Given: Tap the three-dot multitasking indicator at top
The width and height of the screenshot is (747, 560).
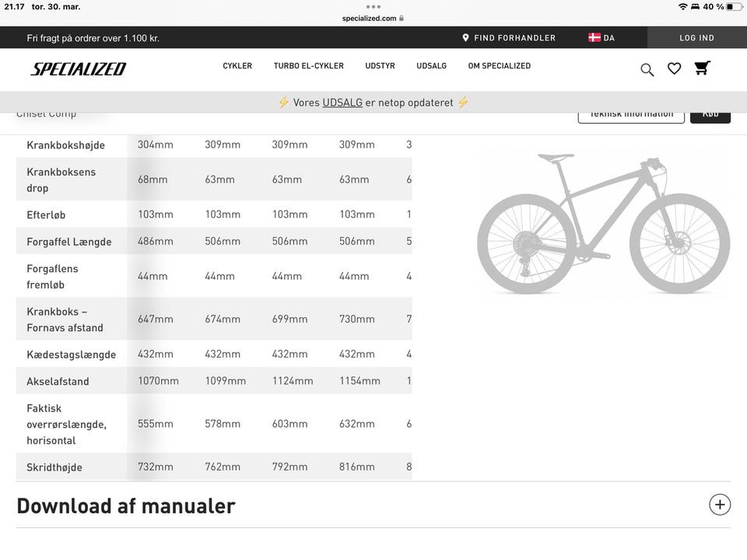Looking at the screenshot, I should tap(373, 7).
